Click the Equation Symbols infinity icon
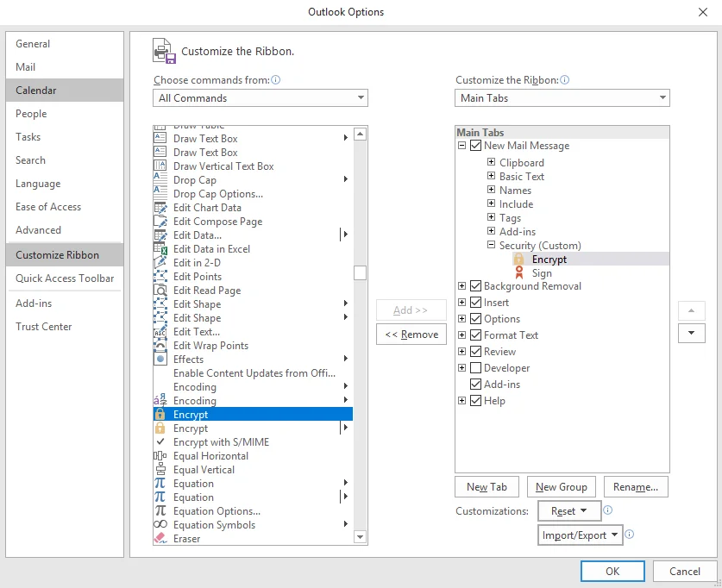The height and width of the screenshot is (588, 722). click(x=160, y=524)
